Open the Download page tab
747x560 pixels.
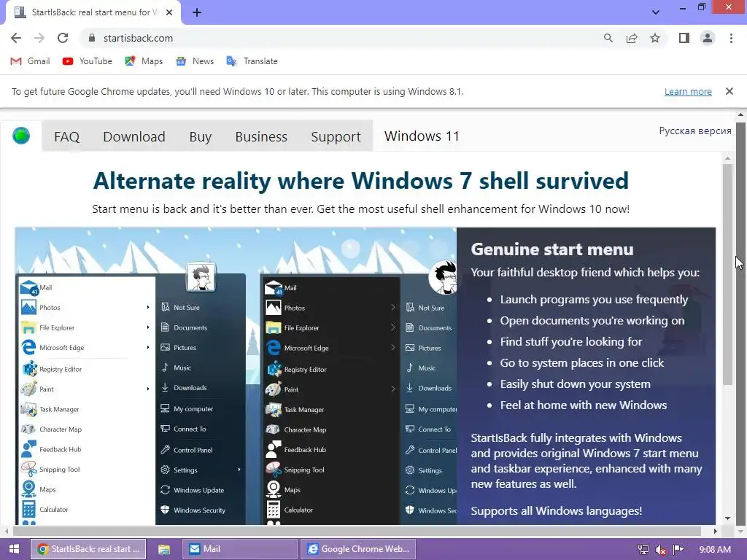click(134, 136)
